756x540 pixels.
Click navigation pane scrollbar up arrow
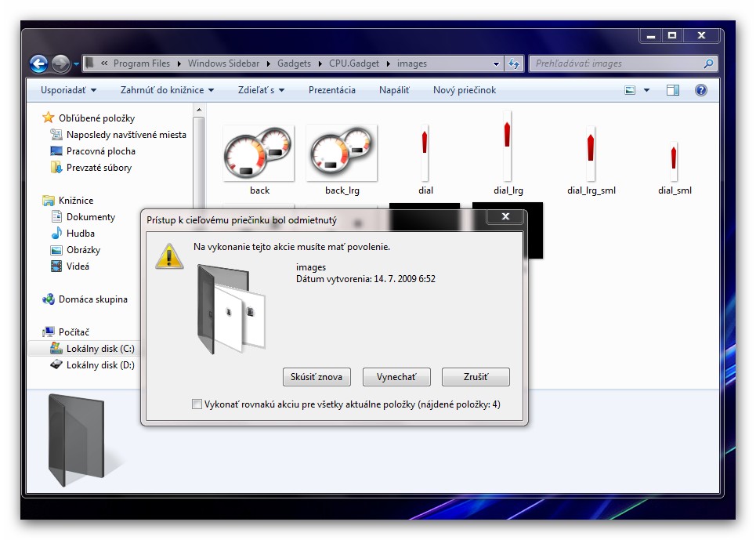coord(199,110)
